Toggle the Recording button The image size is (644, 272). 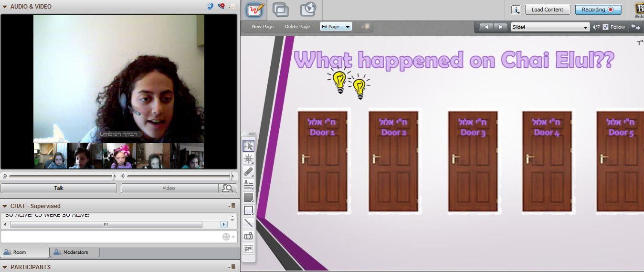pyautogui.click(x=598, y=10)
